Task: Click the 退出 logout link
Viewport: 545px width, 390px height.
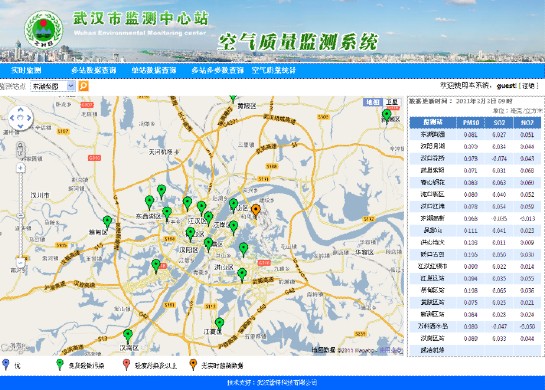Action: pos(528,86)
